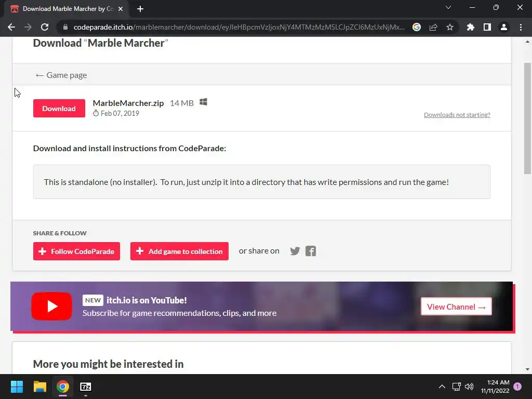
Task: Open Chrome three-dot menu
Action: point(521,27)
